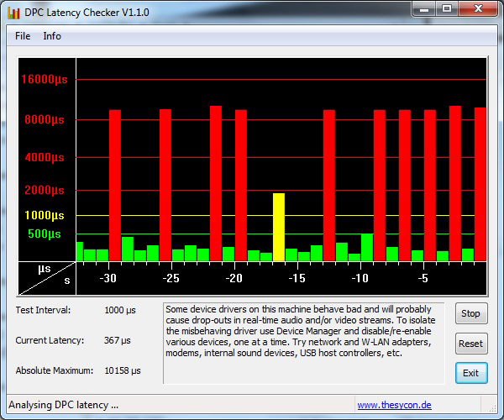Image resolution: width=504 pixels, height=420 pixels.
Task: Click the 2000µs scale label
Action: (45, 190)
